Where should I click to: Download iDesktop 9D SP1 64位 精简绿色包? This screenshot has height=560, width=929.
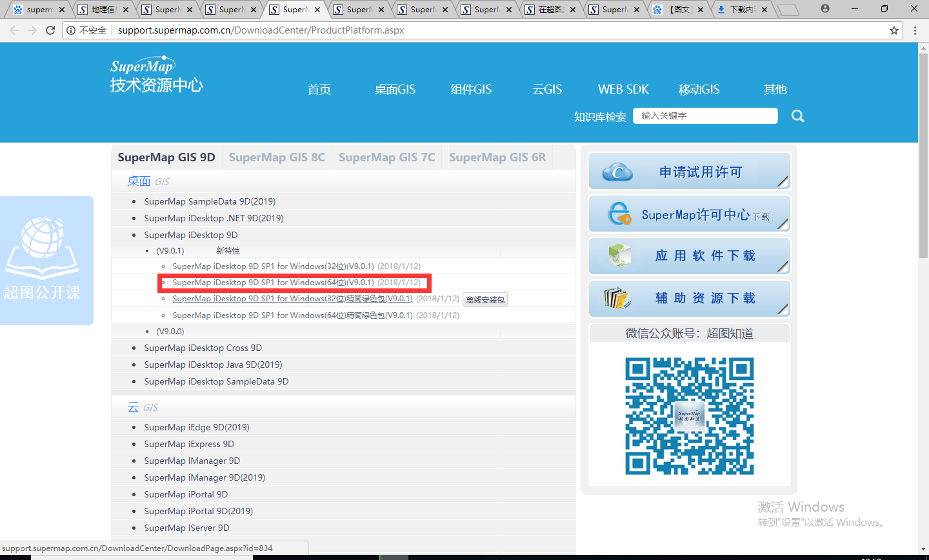[x=292, y=315]
